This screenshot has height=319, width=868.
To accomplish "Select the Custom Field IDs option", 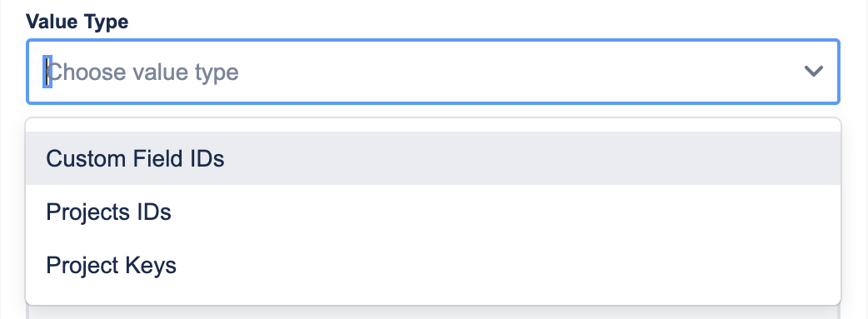I will pyautogui.click(x=433, y=158).
